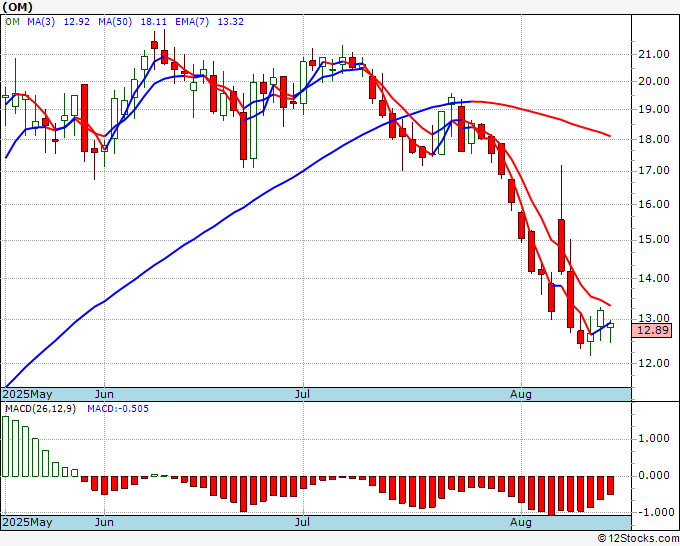Image resolution: width=680 pixels, height=546 pixels.
Task: Click the 18.00 price axis label
Action: [x=654, y=139]
